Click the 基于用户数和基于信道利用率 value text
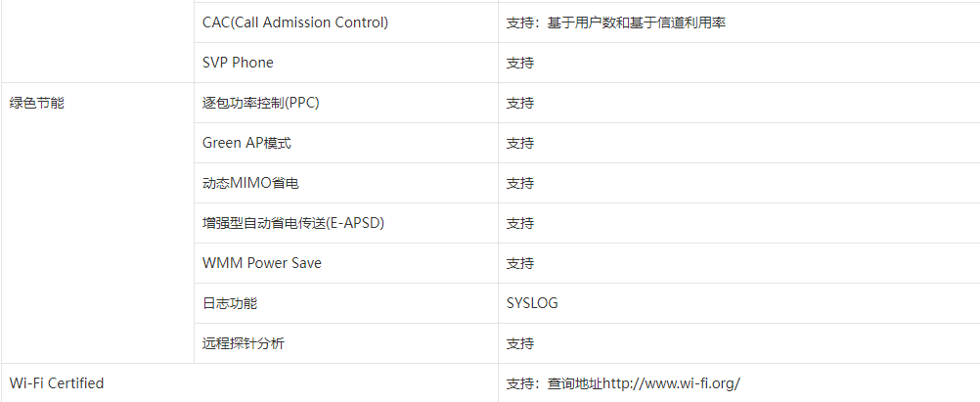The image size is (980, 402). pyautogui.click(x=637, y=23)
